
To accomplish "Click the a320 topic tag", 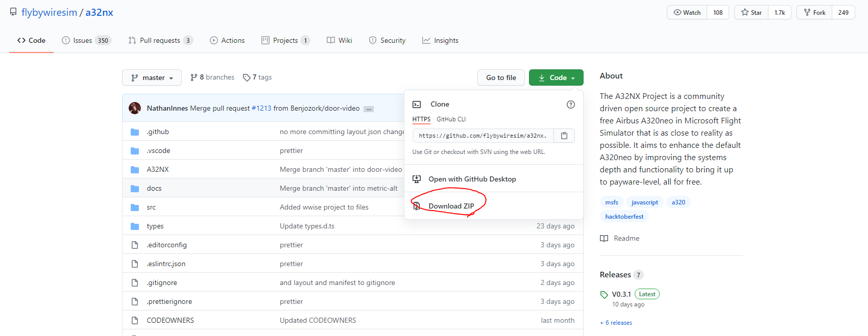I will 679,202.
